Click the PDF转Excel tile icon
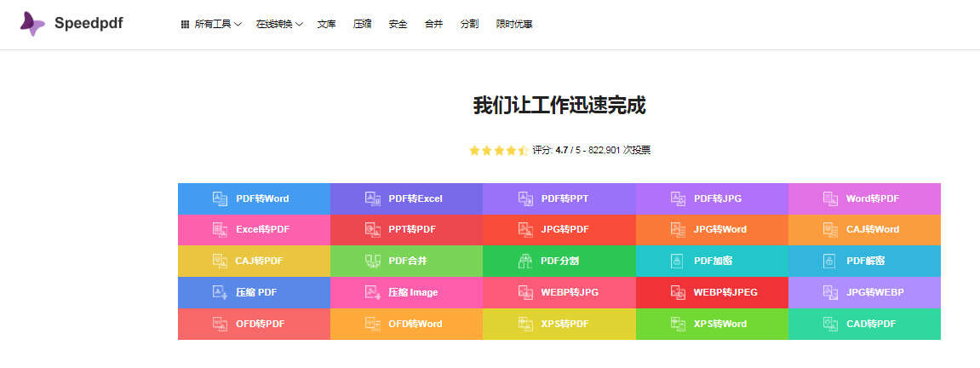980x368 pixels. click(372, 198)
